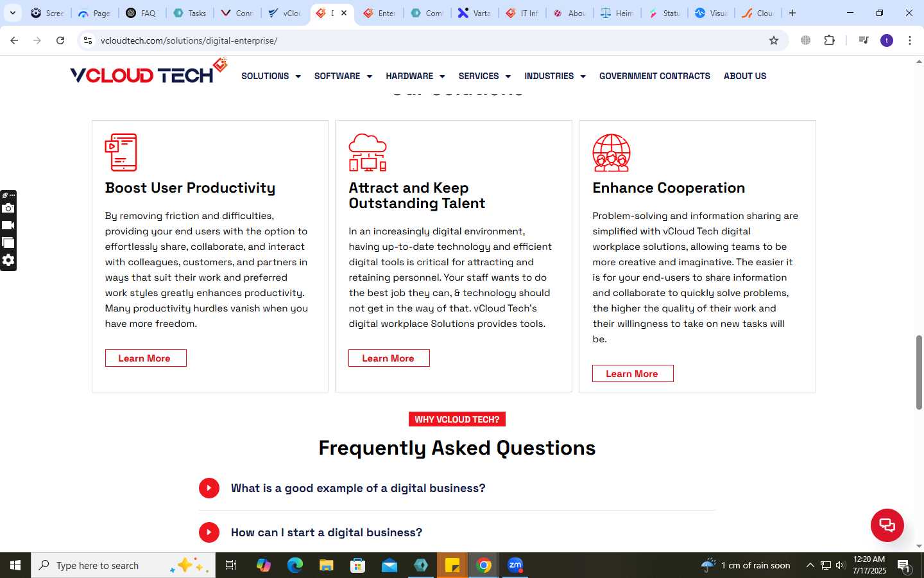Open GOVERNMENT CONTRACTS nav item

coord(654,76)
